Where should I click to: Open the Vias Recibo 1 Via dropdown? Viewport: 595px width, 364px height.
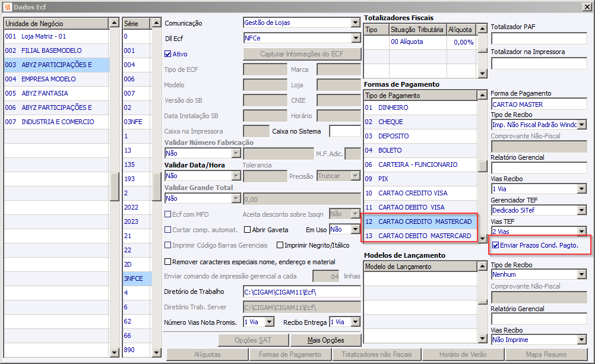[582, 189]
